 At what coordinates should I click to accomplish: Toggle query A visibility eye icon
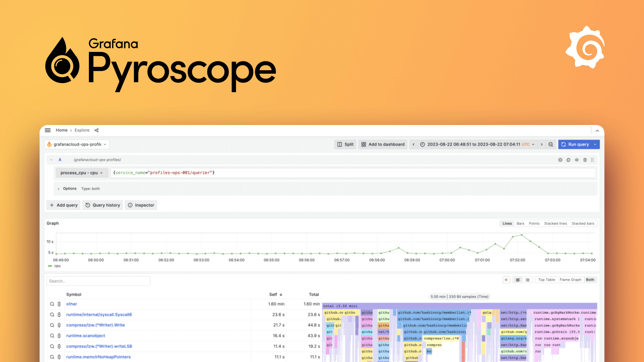click(x=577, y=160)
